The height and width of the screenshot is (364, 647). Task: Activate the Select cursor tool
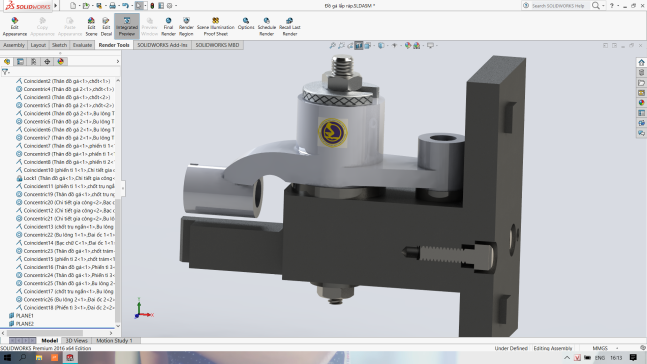[139, 6]
